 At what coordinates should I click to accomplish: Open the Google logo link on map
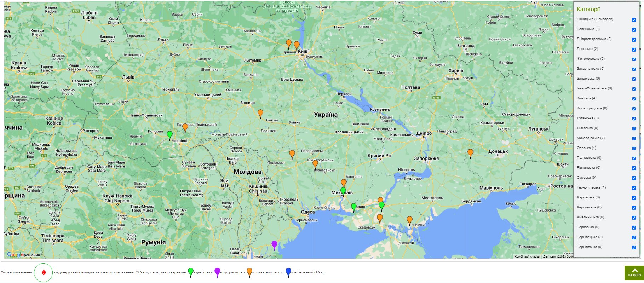click(x=15, y=255)
